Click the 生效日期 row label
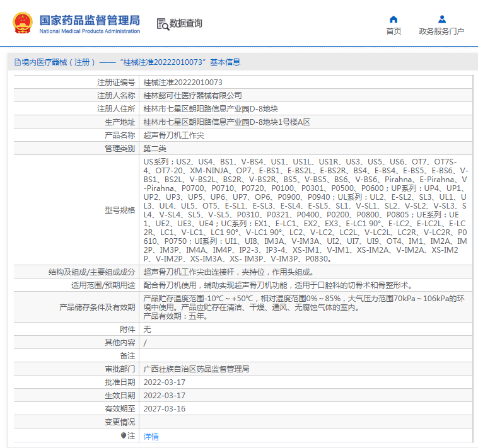This screenshot has width=478, height=448. pyautogui.click(x=120, y=396)
